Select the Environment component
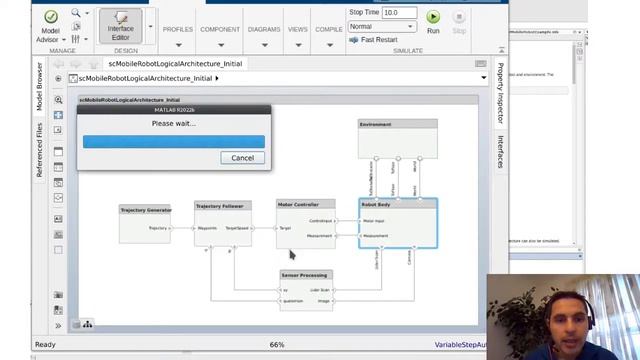The width and height of the screenshot is (640, 360). pos(398,139)
